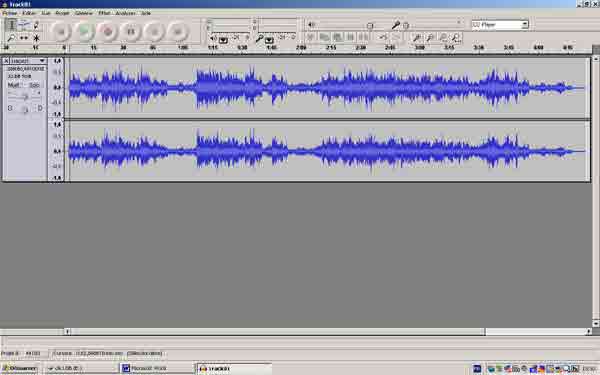The height and width of the screenshot is (375, 600).
Task: Open the Effet menu
Action: (104, 13)
